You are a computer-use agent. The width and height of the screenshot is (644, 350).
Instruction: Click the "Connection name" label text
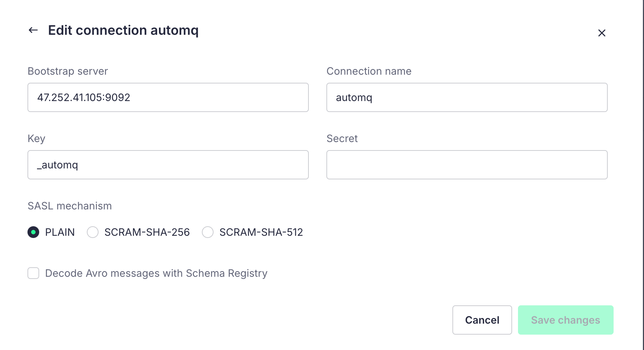[369, 71]
